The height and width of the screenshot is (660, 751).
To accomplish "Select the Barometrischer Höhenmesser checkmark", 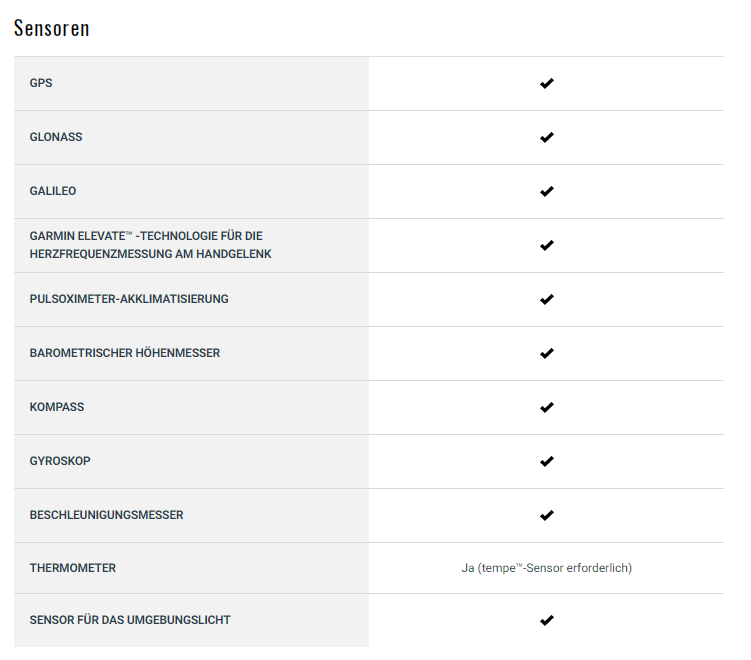I will 546,353.
